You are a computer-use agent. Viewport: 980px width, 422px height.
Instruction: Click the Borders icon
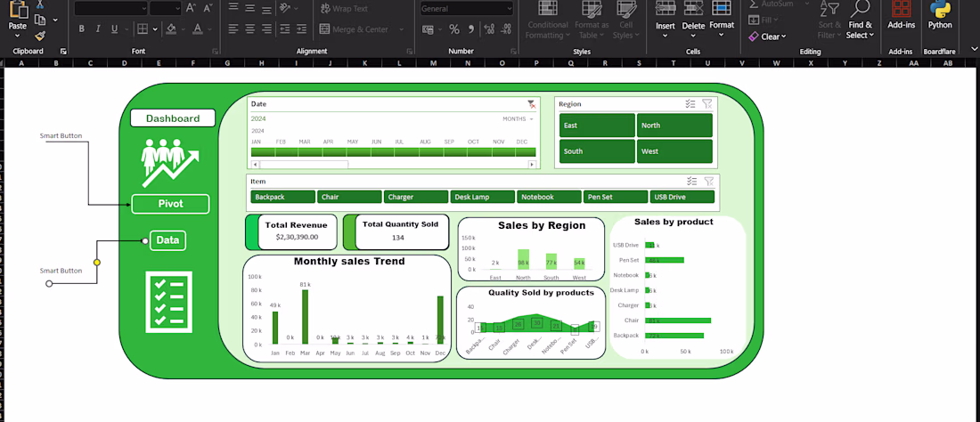143,28
